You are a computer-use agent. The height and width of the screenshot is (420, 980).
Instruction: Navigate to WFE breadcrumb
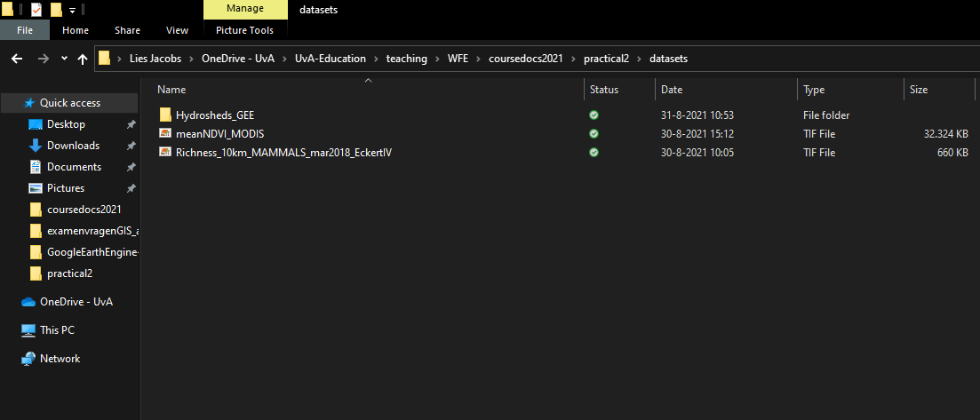click(x=458, y=59)
